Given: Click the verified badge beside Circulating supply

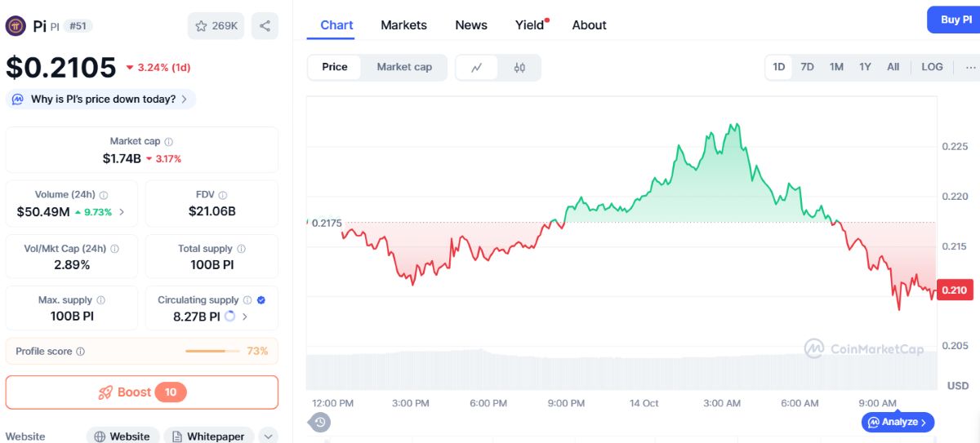Looking at the screenshot, I should (x=261, y=300).
